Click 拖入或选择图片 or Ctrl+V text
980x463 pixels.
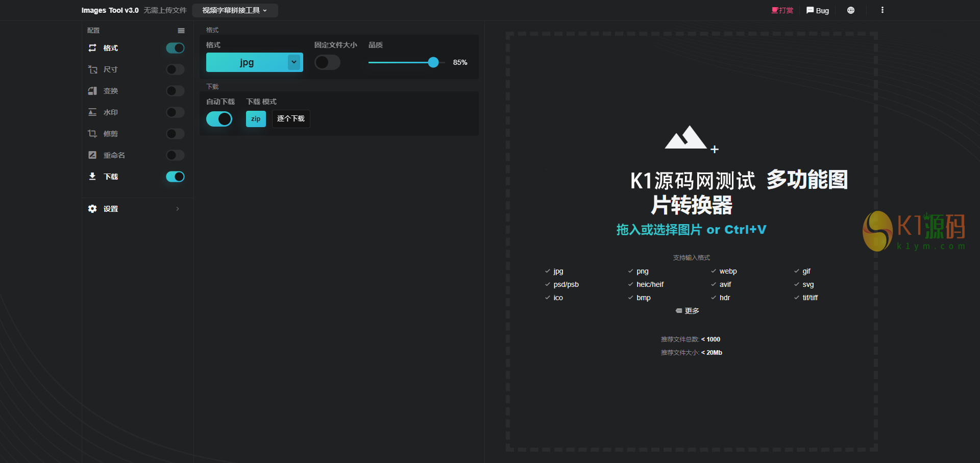point(691,230)
